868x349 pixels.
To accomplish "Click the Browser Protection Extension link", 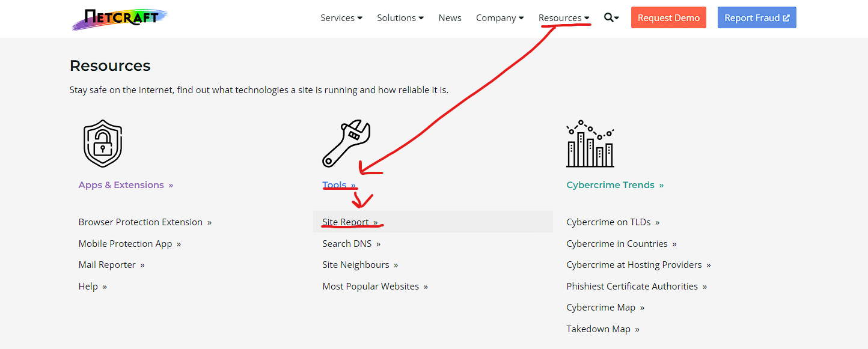I will (x=140, y=222).
